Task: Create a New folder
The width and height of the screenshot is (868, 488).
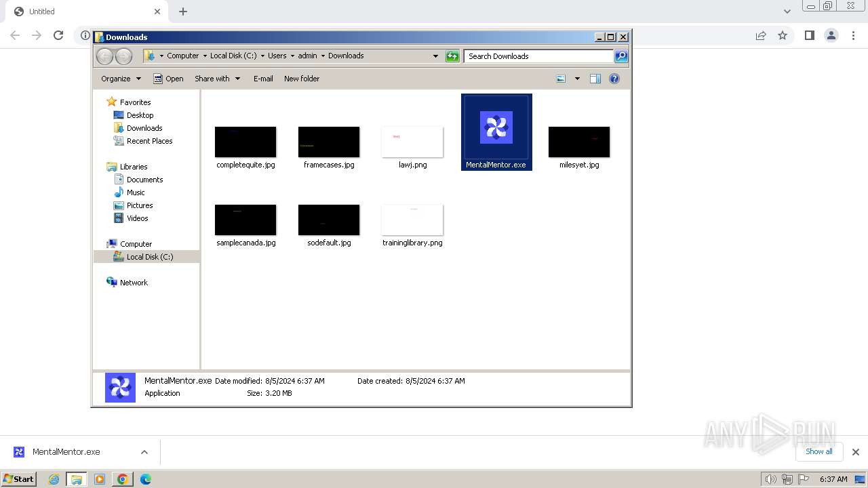Action: 302,79
